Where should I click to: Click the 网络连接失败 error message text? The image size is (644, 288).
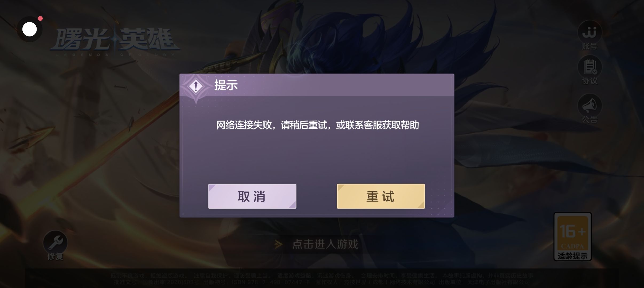coord(317,125)
